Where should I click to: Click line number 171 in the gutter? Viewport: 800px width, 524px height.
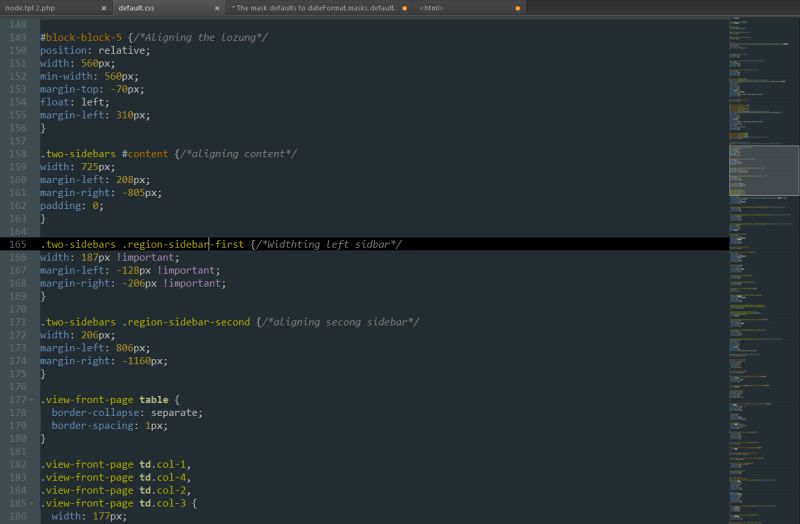click(18, 322)
